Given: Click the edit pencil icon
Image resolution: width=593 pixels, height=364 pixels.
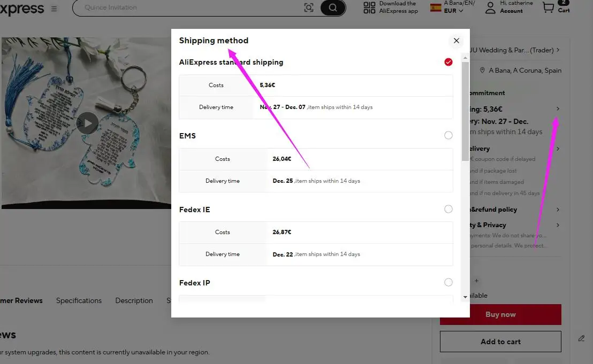Looking at the screenshot, I should [x=581, y=338].
